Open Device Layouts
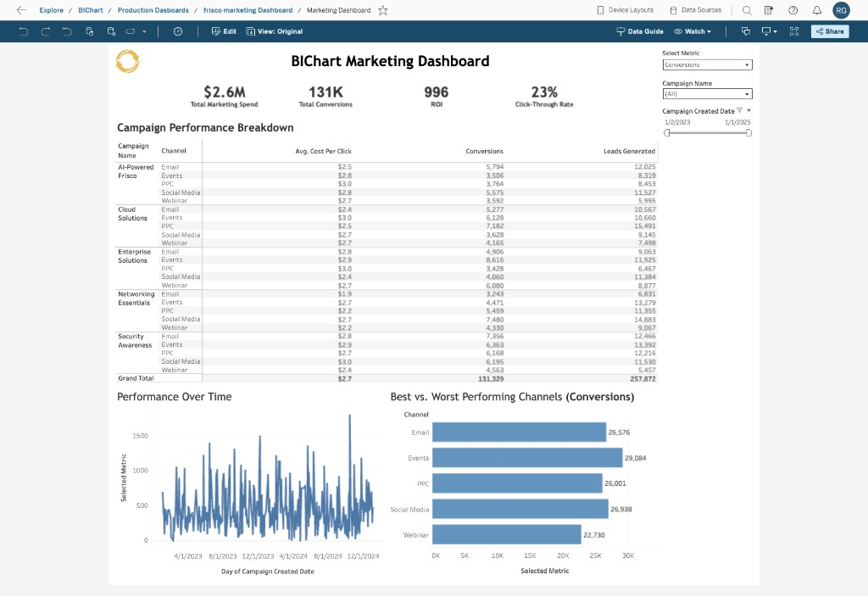This screenshot has height=597, width=868. [x=625, y=10]
